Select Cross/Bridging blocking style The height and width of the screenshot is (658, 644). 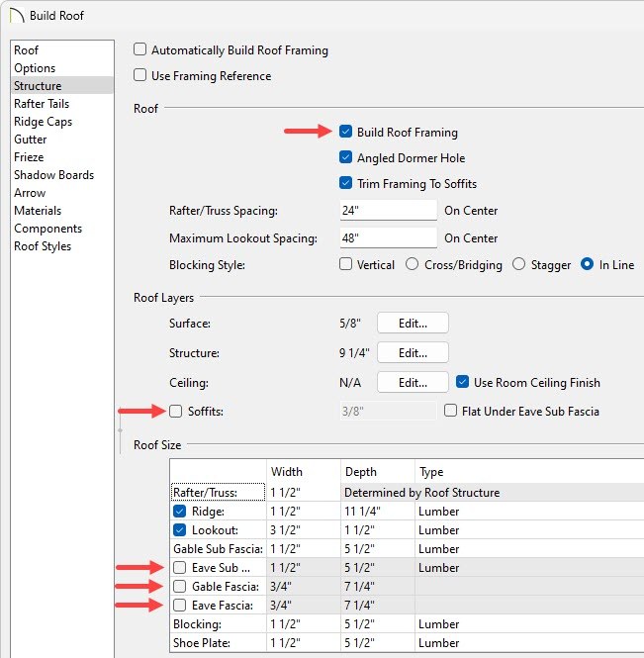[412, 264]
